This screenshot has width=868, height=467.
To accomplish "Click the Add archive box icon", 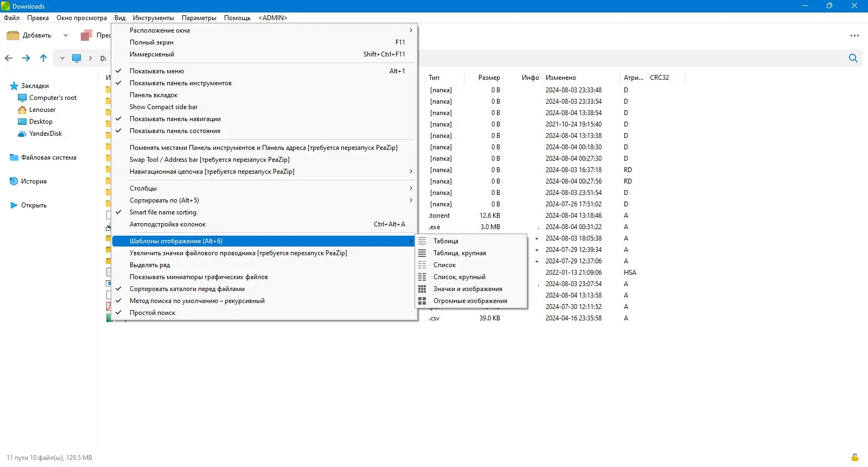I will pos(13,35).
